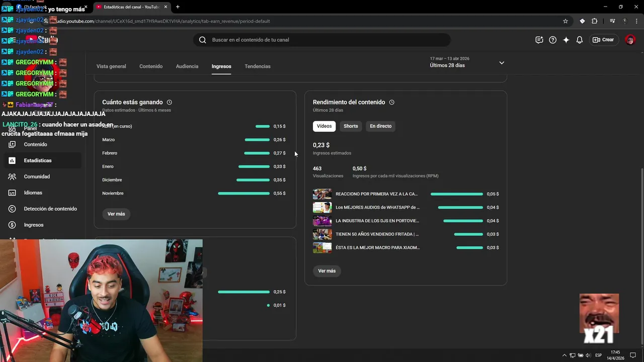Switch to the Contenido analytics tab
The image size is (644, 362).
151,66
